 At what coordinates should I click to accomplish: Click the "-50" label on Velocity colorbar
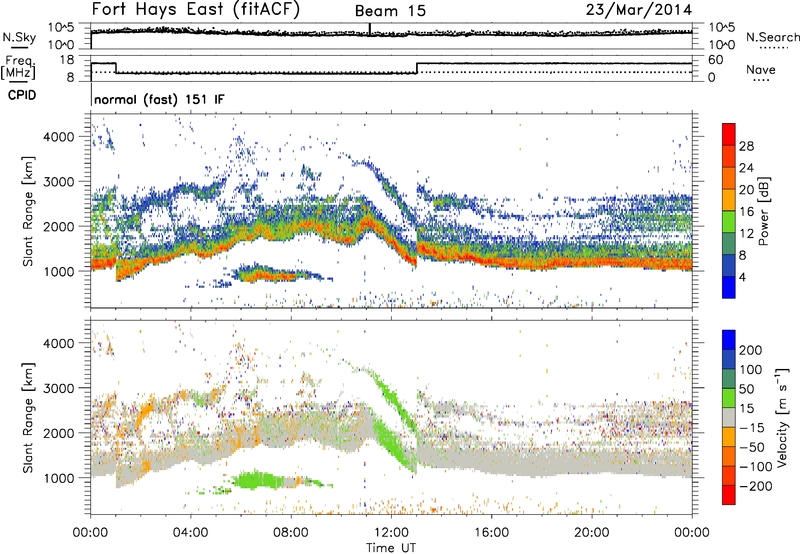(x=752, y=447)
